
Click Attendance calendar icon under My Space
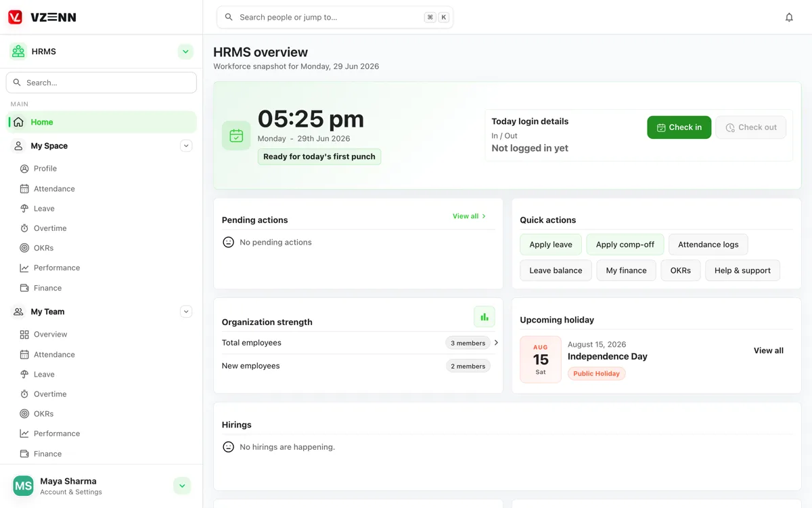24,189
